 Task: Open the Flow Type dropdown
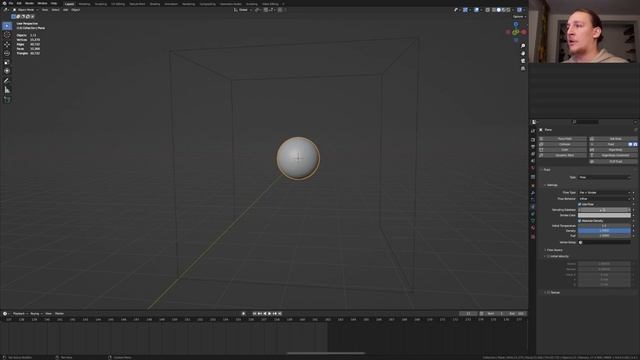[x=604, y=192]
